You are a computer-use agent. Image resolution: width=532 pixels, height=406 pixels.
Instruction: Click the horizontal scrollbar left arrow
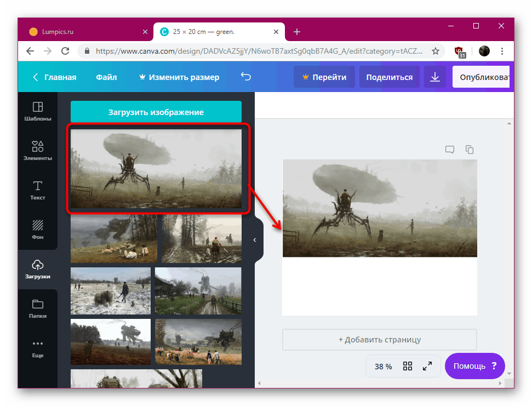coord(259,384)
